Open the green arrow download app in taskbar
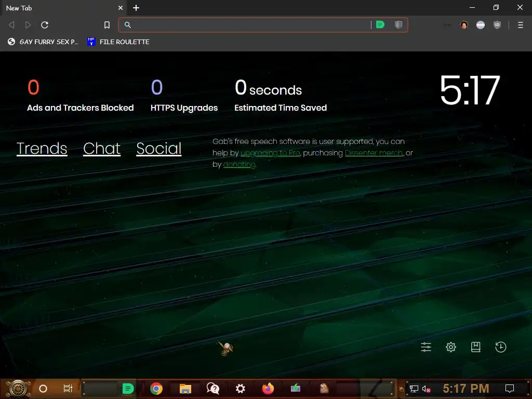The image size is (532, 399). pyautogui.click(x=296, y=388)
